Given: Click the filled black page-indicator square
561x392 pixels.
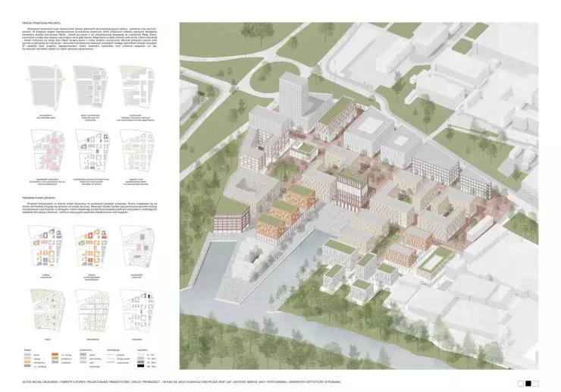Looking at the screenshot, I should point(528,384).
